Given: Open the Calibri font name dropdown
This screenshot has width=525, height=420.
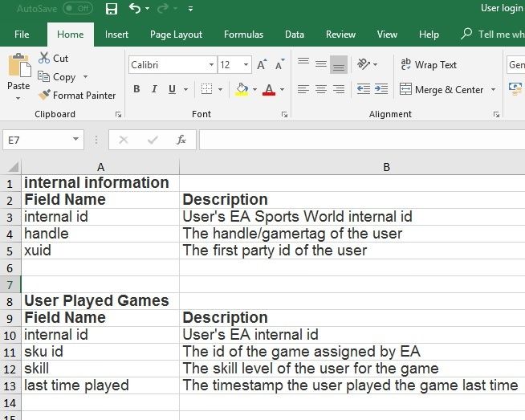Looking at the screenshot, I should click(x=211, y=65).
